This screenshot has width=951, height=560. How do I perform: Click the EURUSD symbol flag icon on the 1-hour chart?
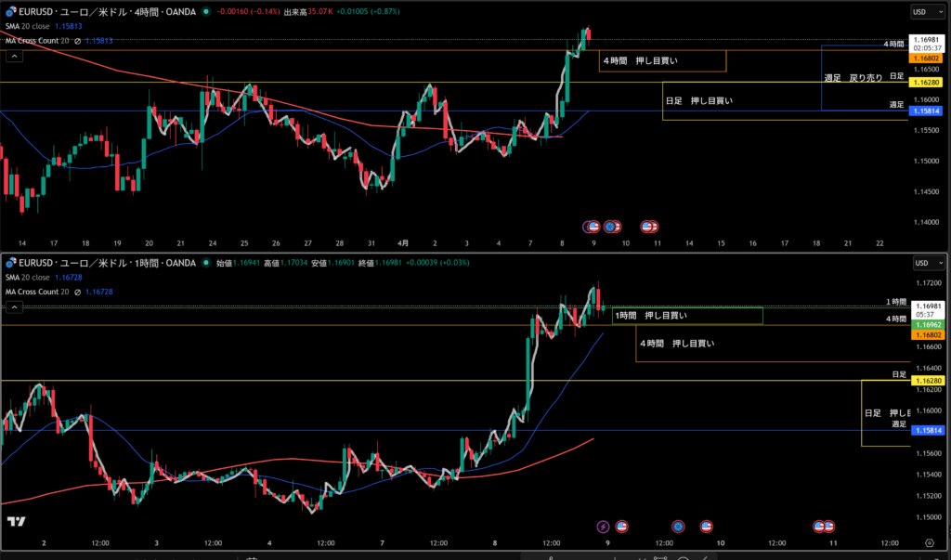[10, 263]
